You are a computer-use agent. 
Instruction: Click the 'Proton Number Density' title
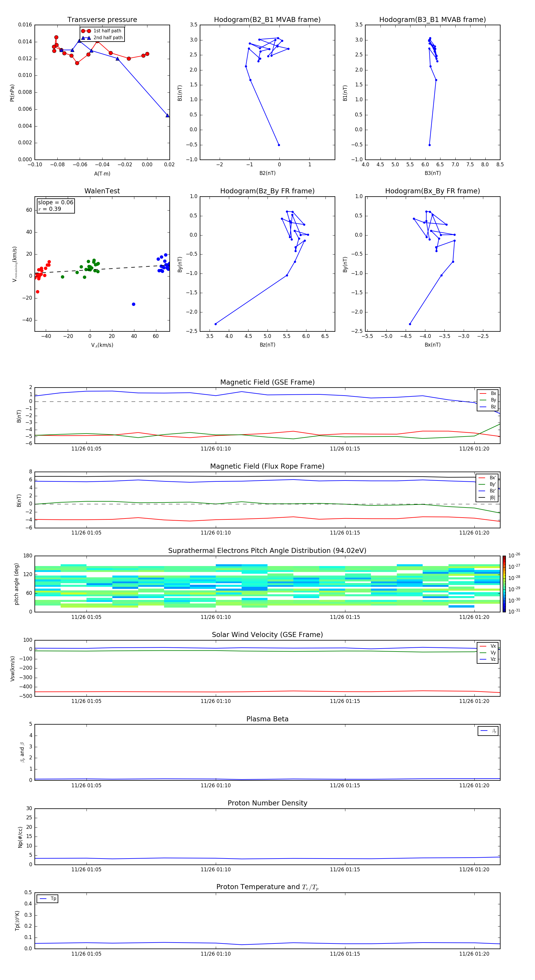point(267,803)
